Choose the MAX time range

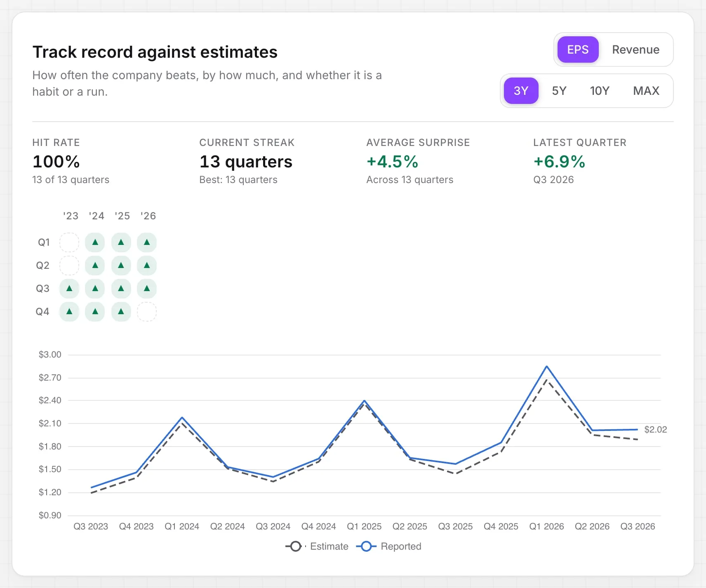646,91
